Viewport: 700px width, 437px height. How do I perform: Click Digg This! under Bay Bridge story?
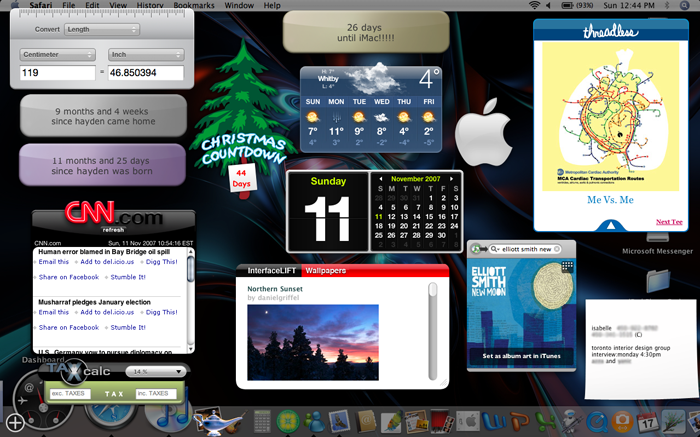162,262
